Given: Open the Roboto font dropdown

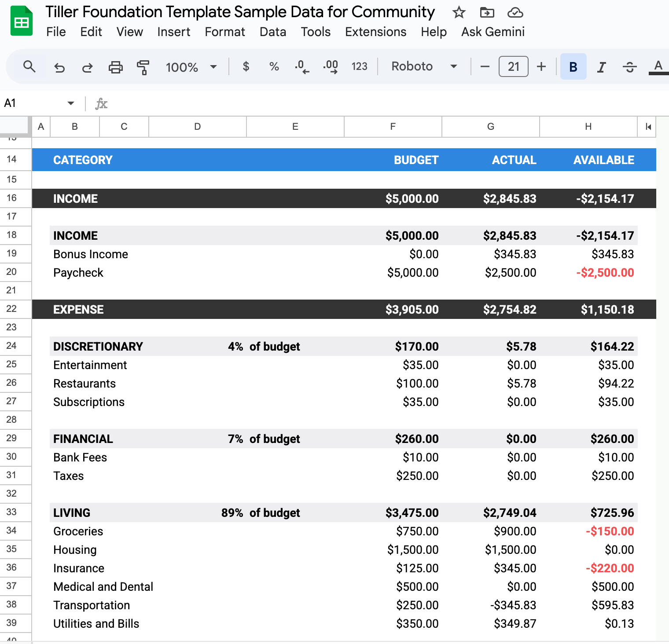Looking at the screenshot, I should click(424, 66).
